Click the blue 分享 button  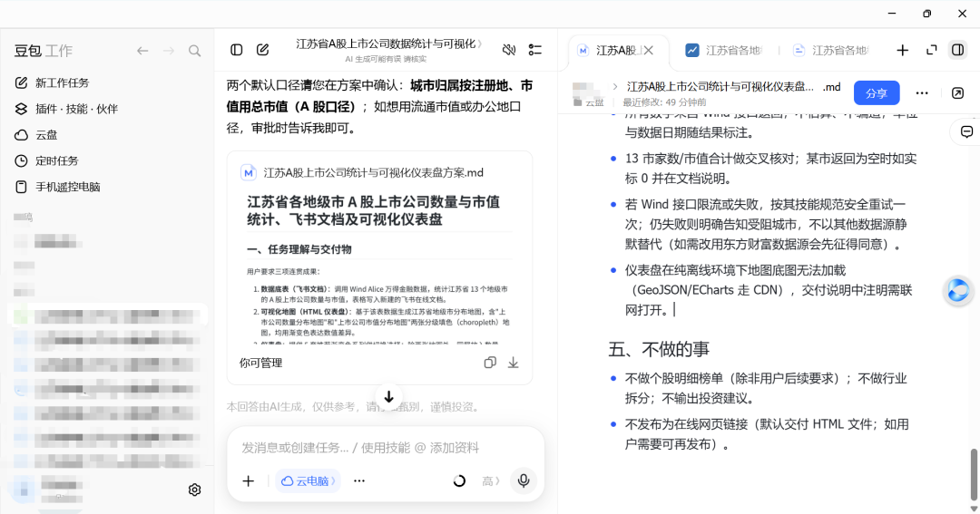(877, 93)
